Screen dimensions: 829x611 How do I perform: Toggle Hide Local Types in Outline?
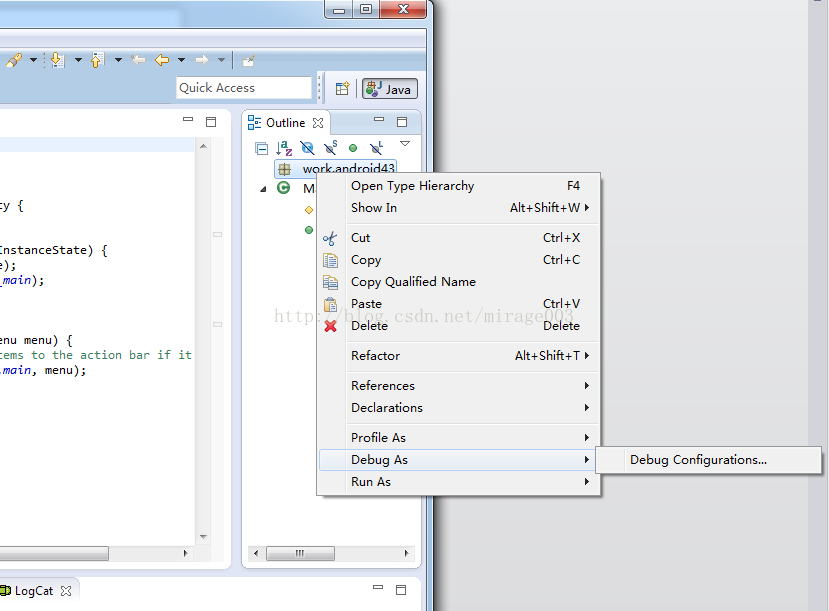(x=376, y=148)
